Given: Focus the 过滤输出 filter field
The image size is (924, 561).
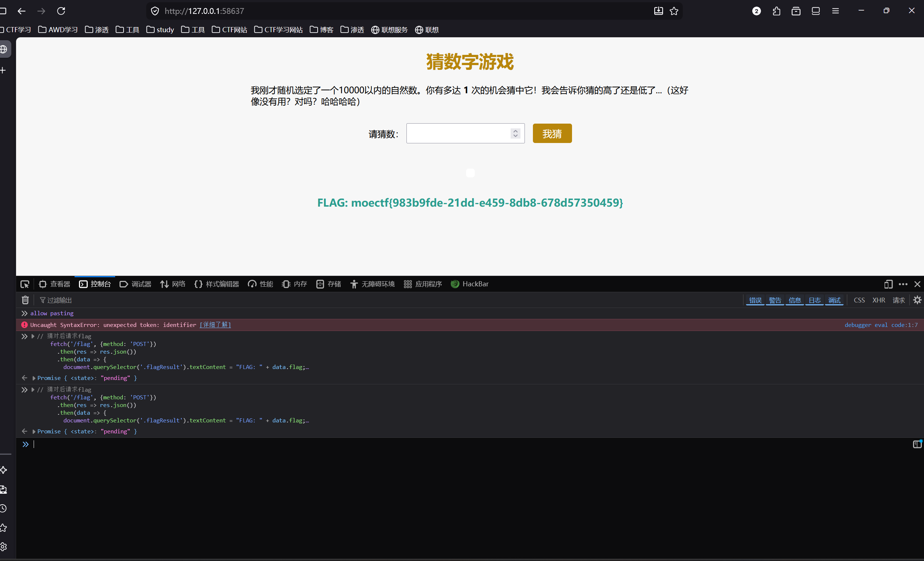Looking at the screenshot, I should pos(390,300).
